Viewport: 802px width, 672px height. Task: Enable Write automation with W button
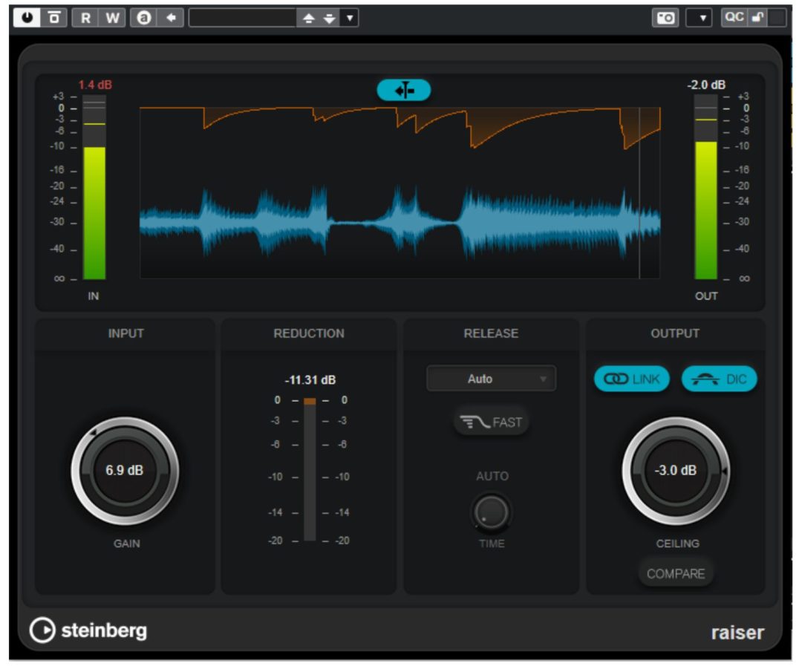113,18
